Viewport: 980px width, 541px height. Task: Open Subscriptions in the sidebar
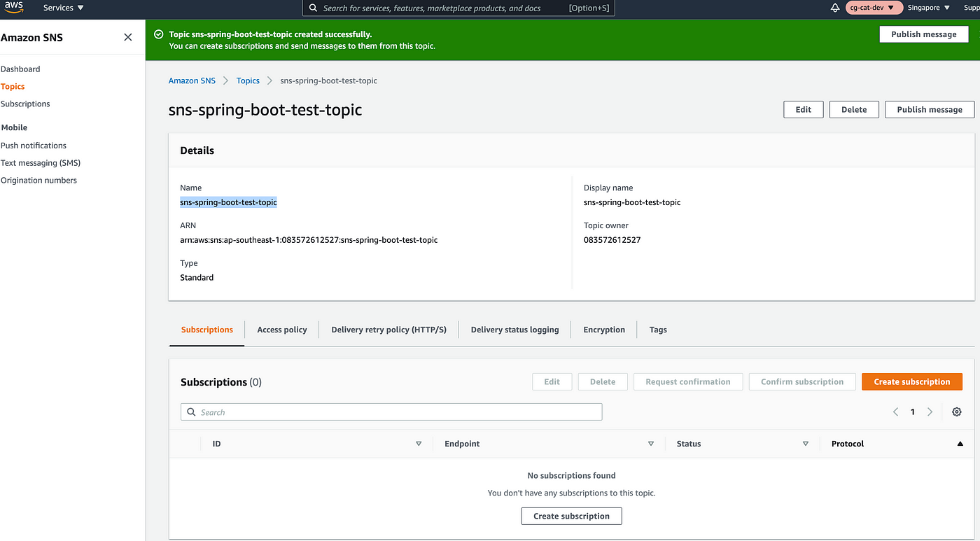25,104
